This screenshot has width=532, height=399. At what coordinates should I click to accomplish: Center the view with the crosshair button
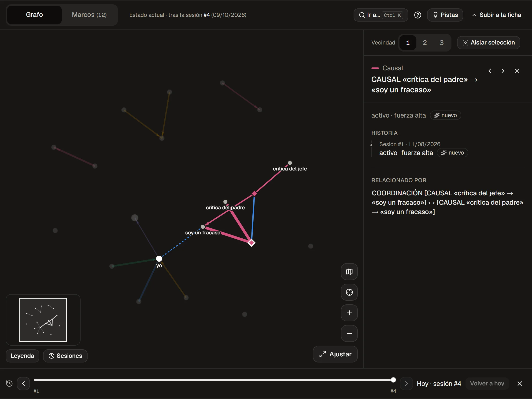349,292
